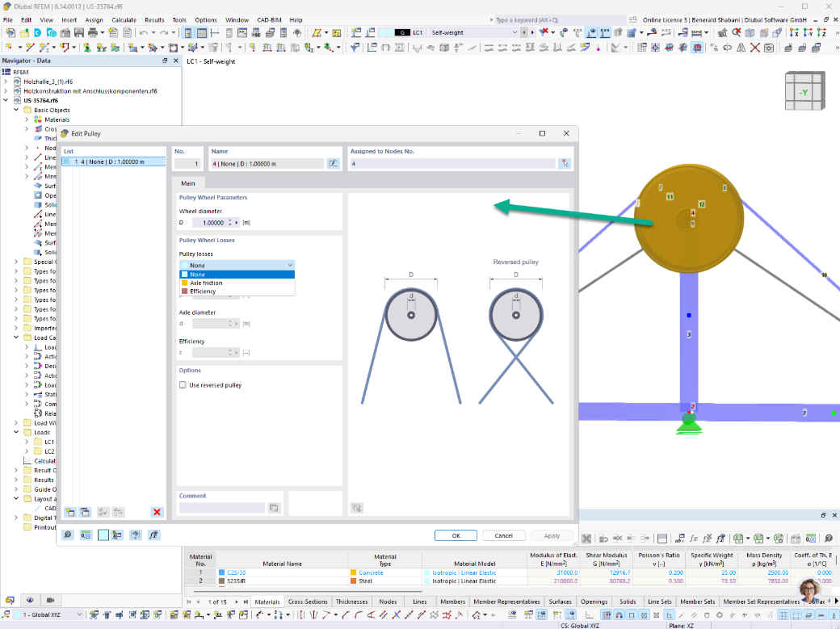840x629 pixels.
Task: Open the Pulley losses dropdown
Action: 237,265
